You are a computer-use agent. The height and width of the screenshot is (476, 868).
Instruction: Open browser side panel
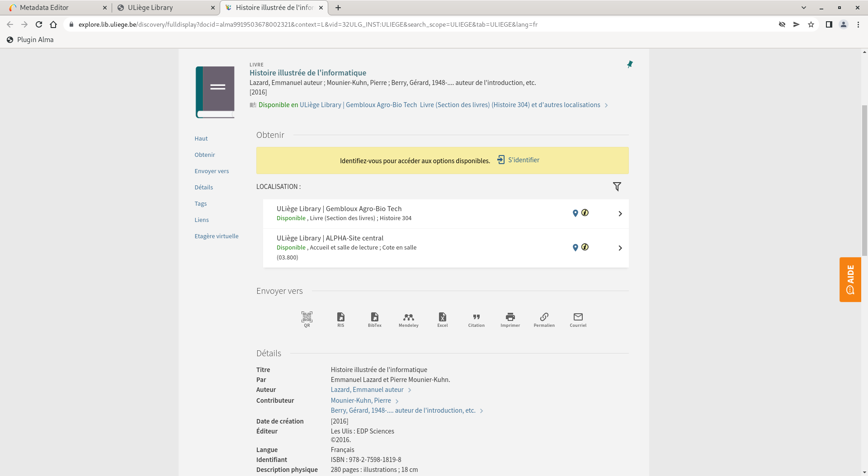(x=829, y=24)
